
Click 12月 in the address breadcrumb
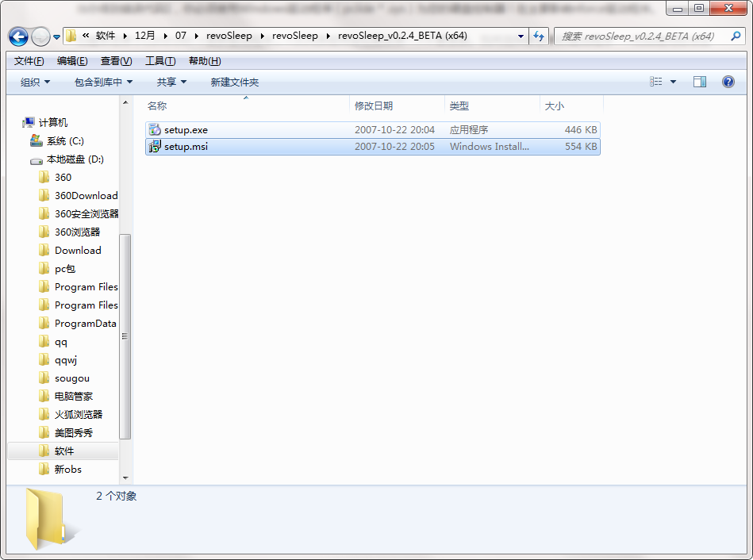pyautogui.click(x=144, y=36)
